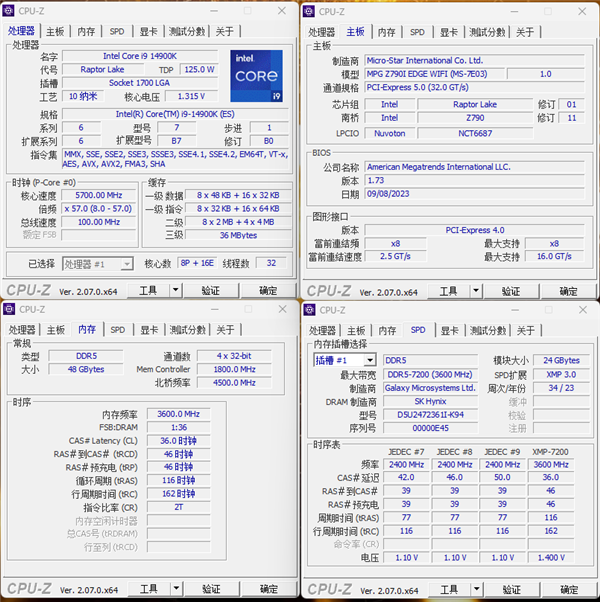Click the 1.315 V core voltage value
Viewport: 600px width, 602px height.
(x=191, y=96)
